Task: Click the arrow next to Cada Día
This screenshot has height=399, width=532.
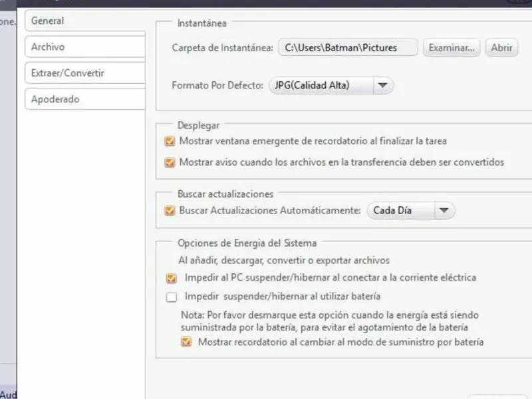Action: (445, 211)
